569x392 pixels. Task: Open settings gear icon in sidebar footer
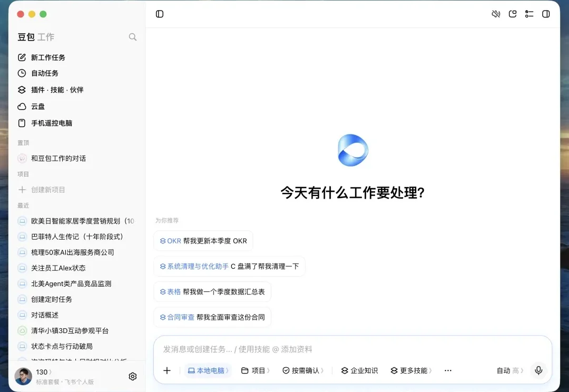point(133,376)
